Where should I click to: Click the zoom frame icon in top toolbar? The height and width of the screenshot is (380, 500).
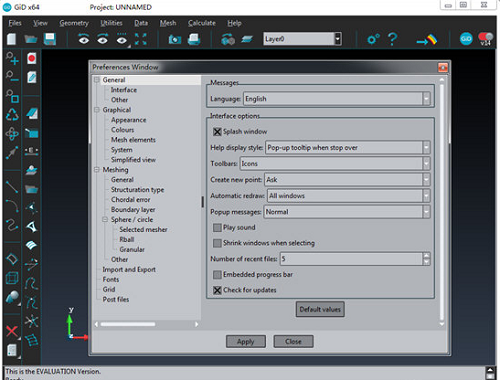coord(141,39)
